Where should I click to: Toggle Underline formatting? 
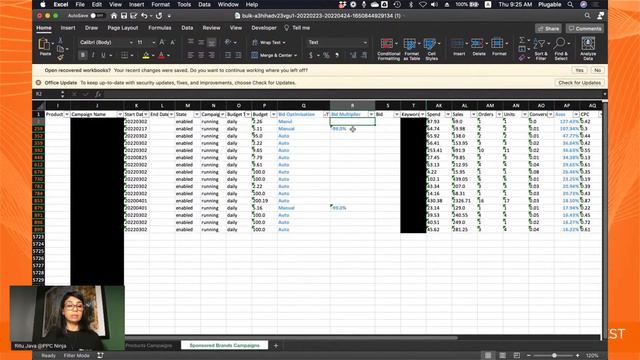point(103,55)
